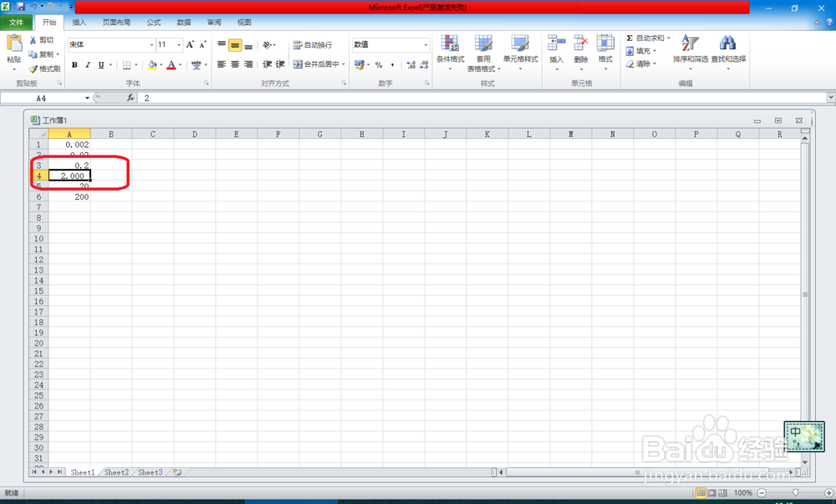
Task: Click the Wrap Text button
Action: pos(313,45)
